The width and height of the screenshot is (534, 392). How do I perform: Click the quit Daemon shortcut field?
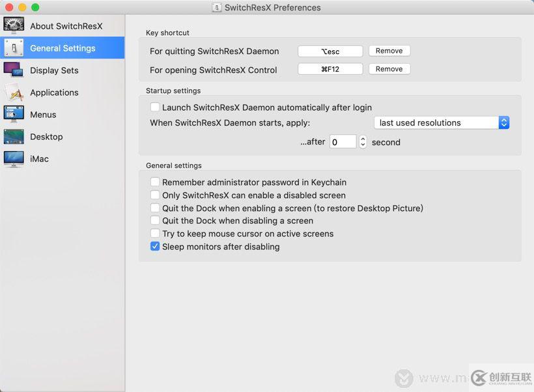330,51
